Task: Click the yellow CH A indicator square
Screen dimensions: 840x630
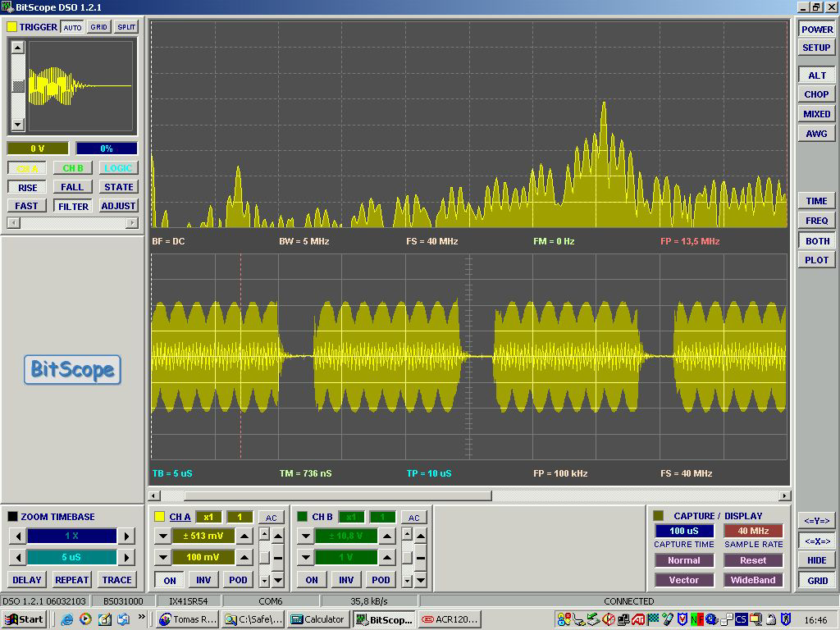Action: pyautogui.click(x=159, y=517)
